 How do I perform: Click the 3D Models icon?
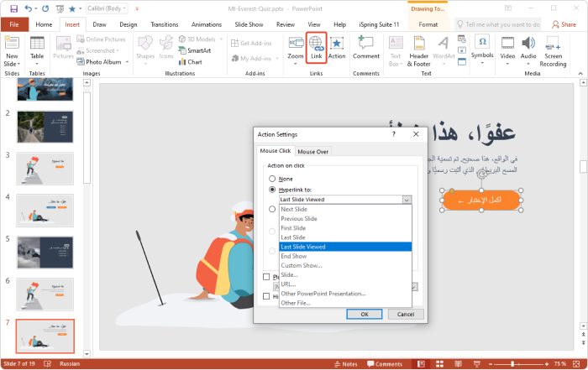182,39
